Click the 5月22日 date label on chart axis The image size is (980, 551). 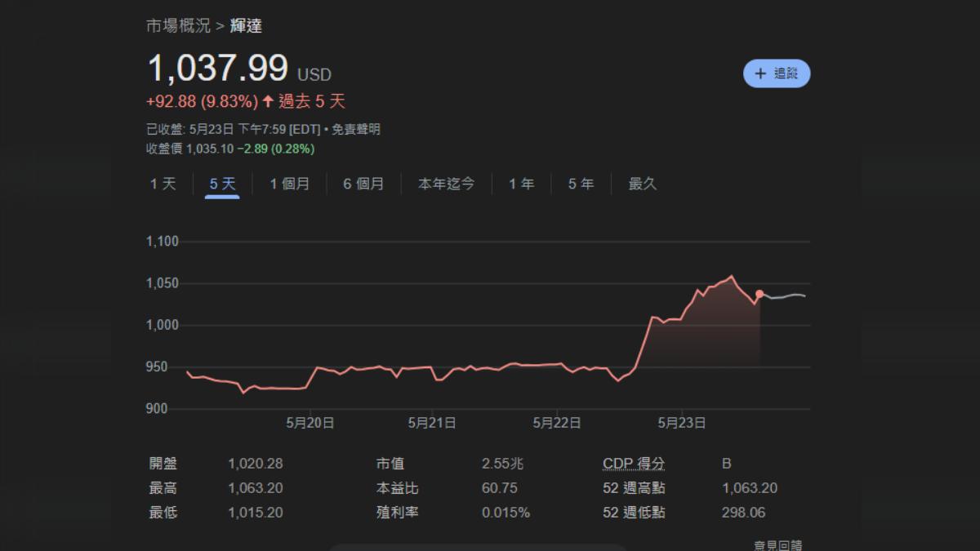tap(556, 423)
